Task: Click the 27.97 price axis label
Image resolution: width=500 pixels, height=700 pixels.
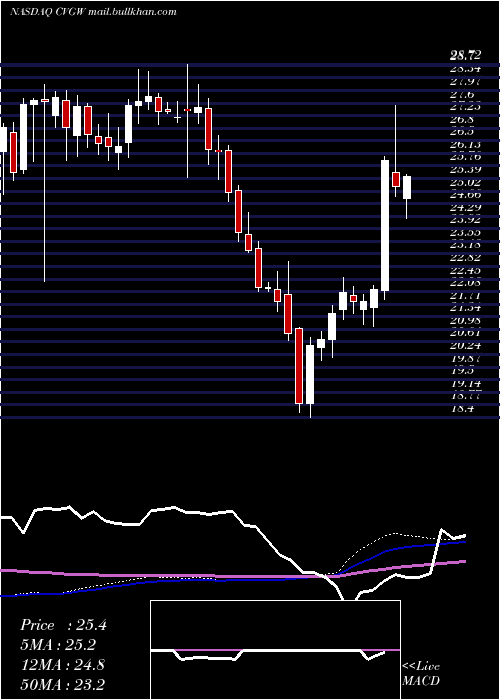Action: click(x=465, y=82)
